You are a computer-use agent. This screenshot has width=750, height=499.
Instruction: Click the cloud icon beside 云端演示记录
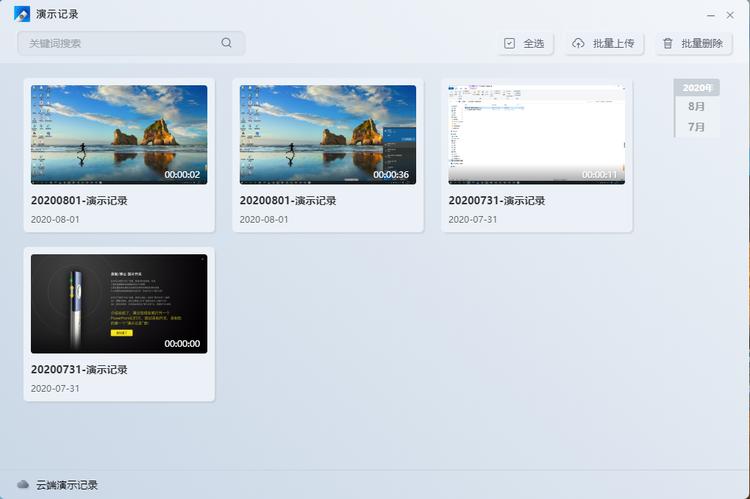23,484
